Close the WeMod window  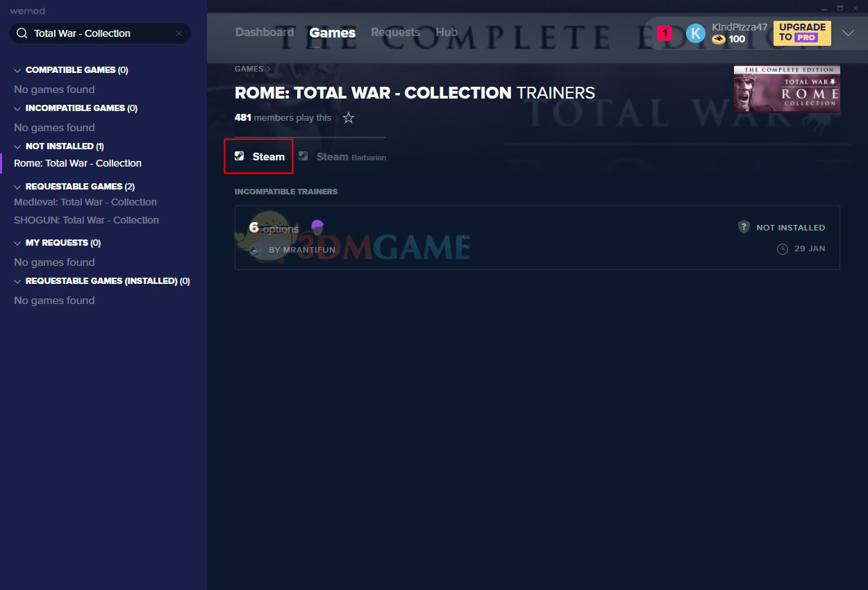(x=856, y=8)
